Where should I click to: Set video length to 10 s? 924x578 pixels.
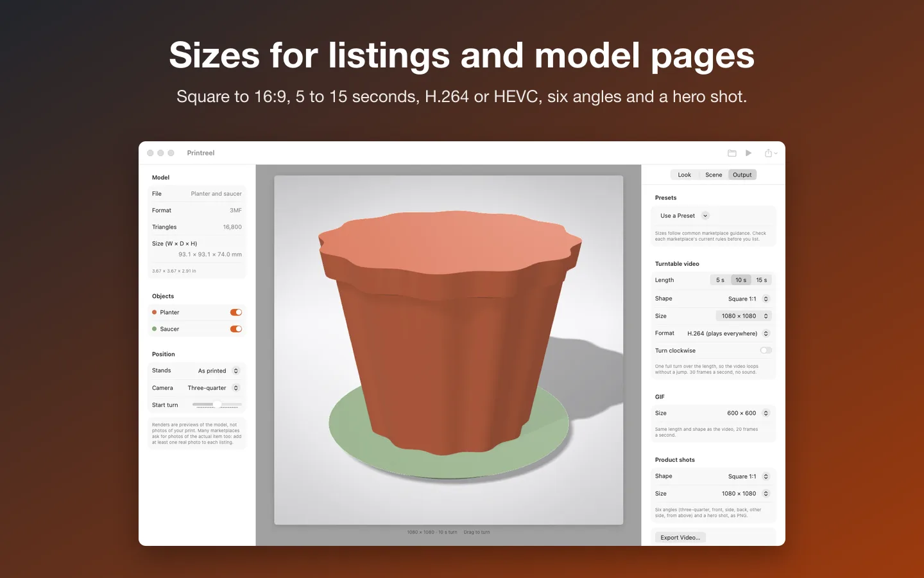pyautogui.click(x=740, y=280)
